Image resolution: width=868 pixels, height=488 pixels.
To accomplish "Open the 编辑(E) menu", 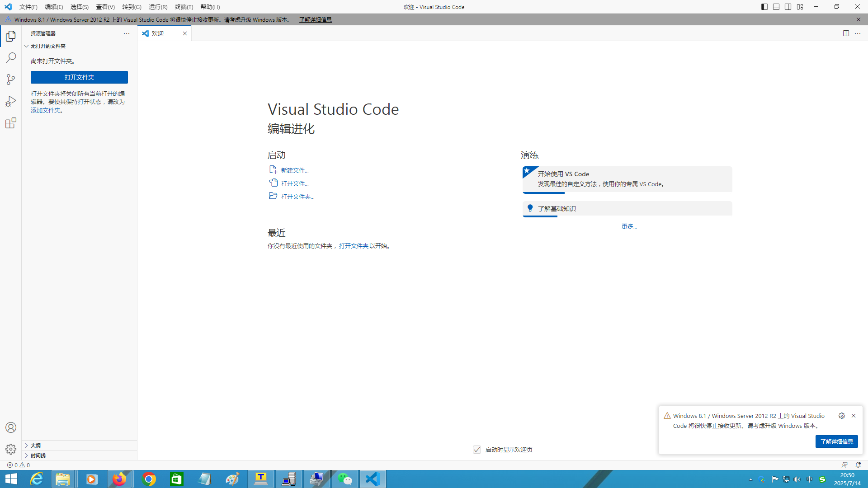I will click(x=54, y=7).
